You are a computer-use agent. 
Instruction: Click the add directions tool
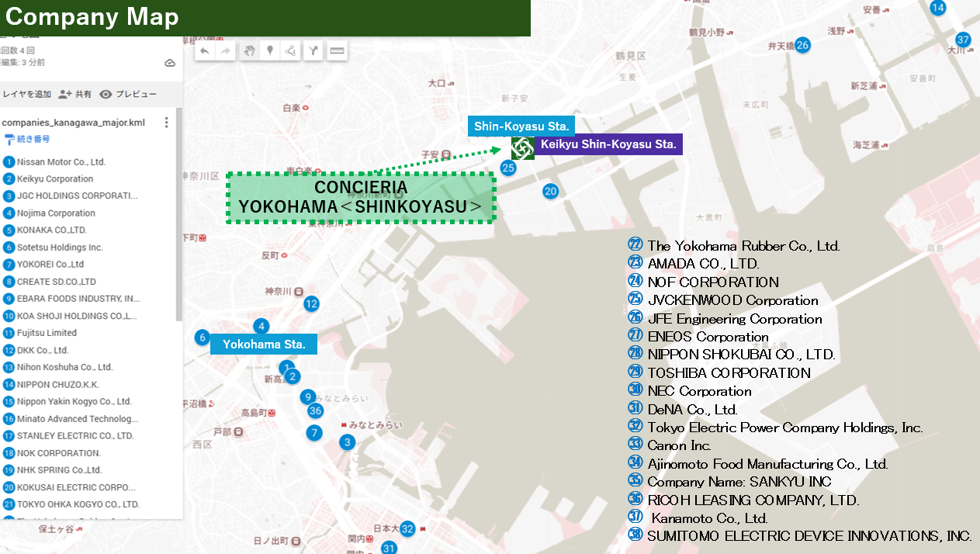313,51
